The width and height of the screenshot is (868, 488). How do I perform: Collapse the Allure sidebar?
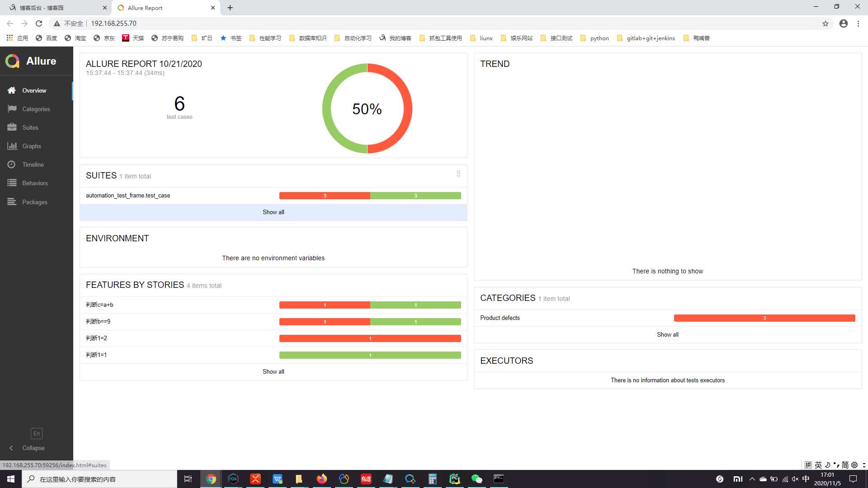coord(28,448)
